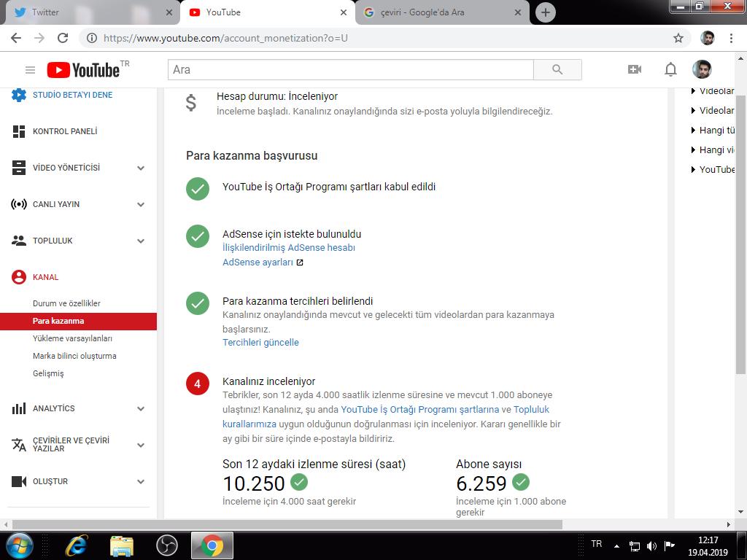747x560 pixels.
Task: Click the Oluştur camera icon
Action: coord(18,481)
